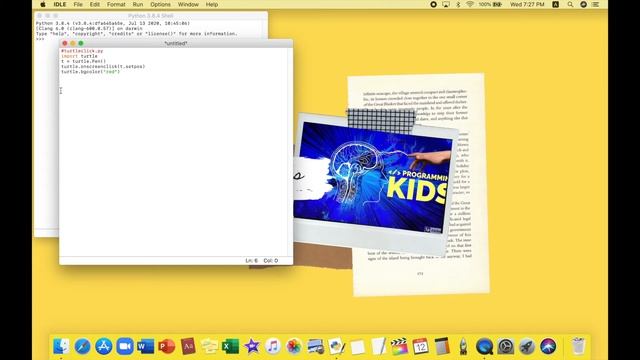Image resolution: width=640 pixels, height=360 pixels.
Task: Click the turtle.bgcolor("red") line
Action: pos(90,71)
